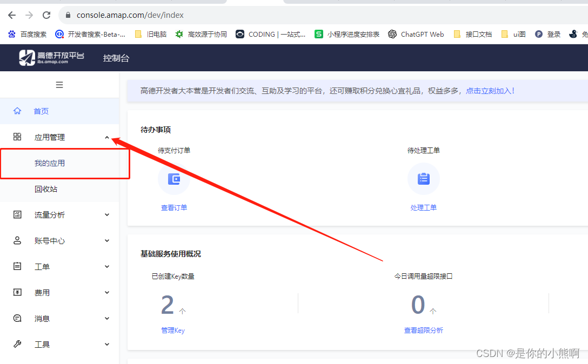Open the 账号中心 user icon

(x=17, y=240)
